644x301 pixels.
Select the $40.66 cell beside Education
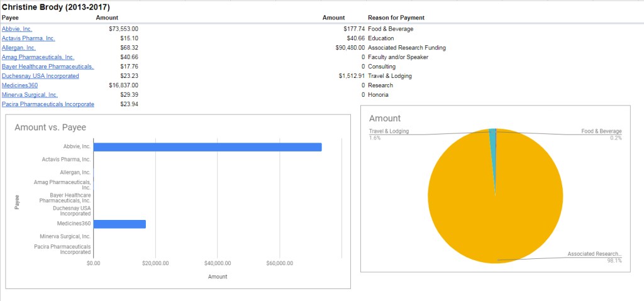pos(356,38)
